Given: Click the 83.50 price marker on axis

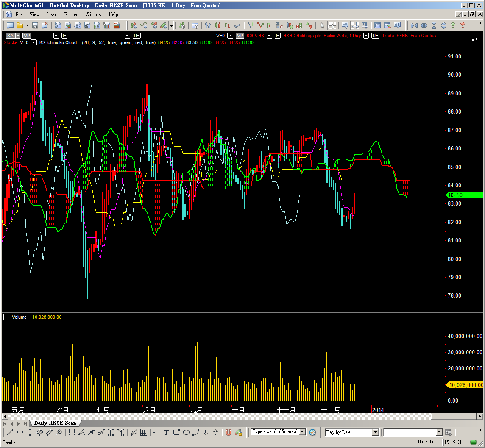Looking at the screenshot, I should point(465,195).
